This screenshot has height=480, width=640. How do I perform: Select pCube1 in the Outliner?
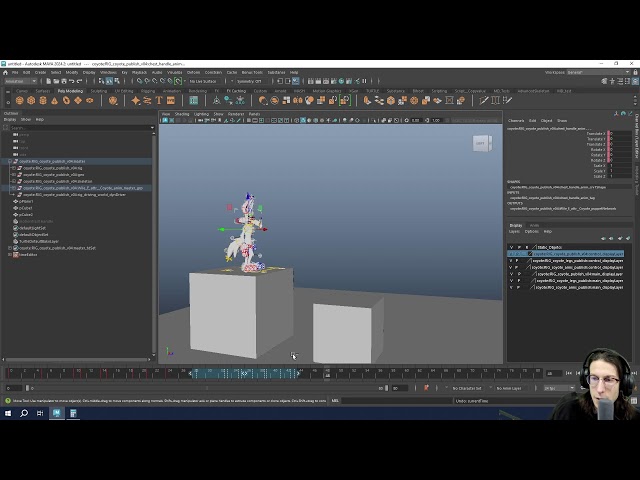26,208
